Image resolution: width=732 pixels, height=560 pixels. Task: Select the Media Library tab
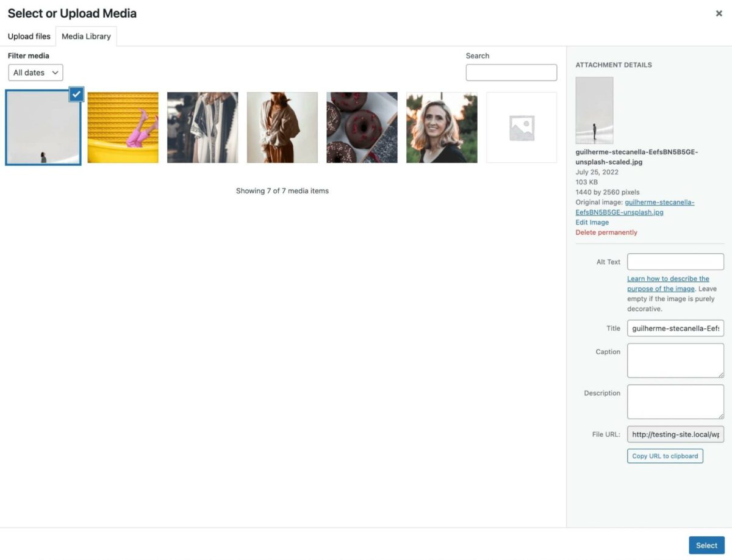86,36
